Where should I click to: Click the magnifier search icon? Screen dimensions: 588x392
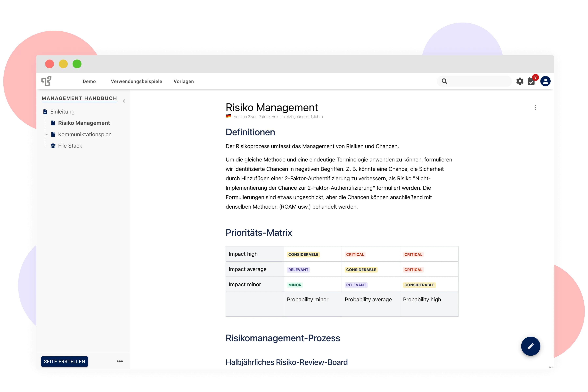coord(444,81)
